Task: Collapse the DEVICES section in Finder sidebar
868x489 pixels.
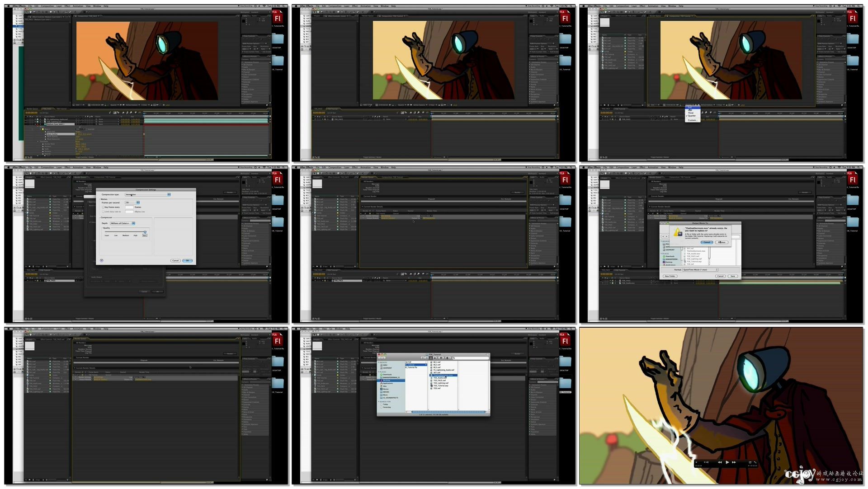Action: click(x=378, y=362)
